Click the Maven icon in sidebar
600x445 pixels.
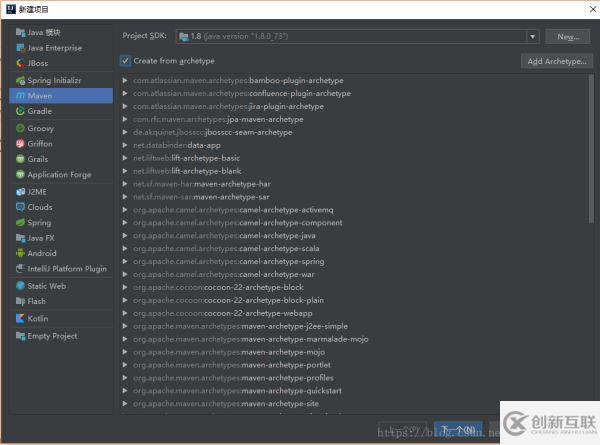(x=20, y=96)
